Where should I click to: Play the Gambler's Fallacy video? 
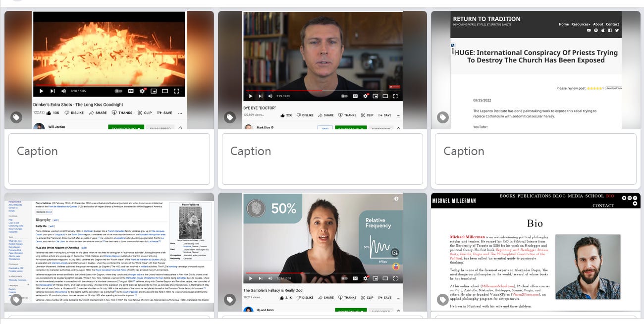(x=251, y=278)
